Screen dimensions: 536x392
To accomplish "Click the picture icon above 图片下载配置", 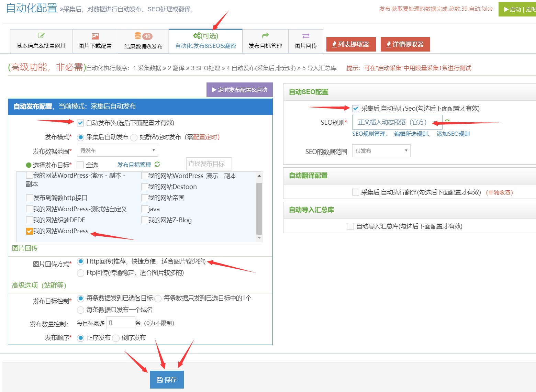I will [x=95, y=36].
